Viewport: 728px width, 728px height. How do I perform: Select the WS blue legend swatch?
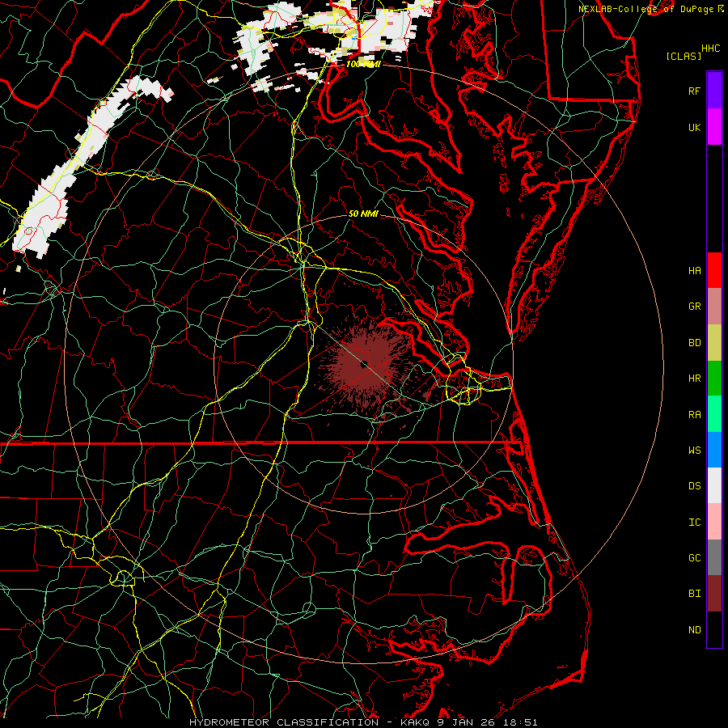714,450
